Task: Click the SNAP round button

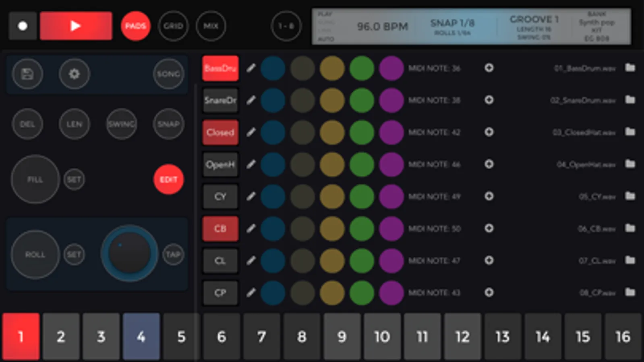Action: [168, 124]
